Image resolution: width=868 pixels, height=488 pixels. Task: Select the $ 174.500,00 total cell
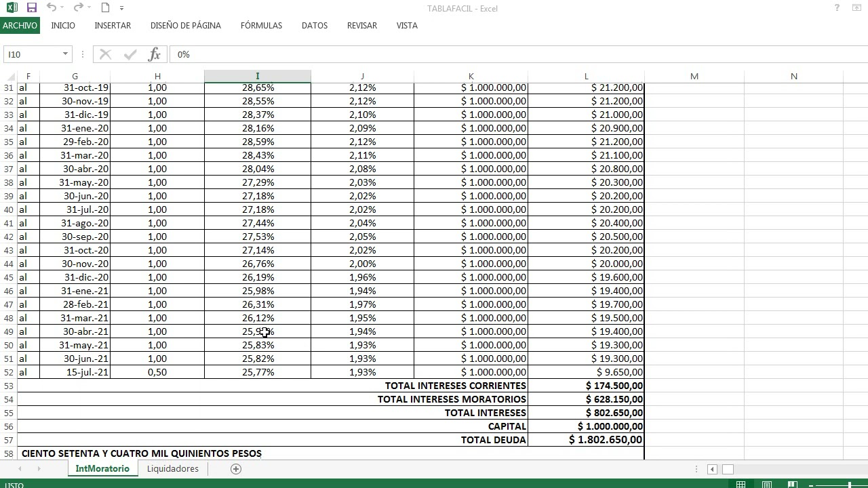pos(587,386)
